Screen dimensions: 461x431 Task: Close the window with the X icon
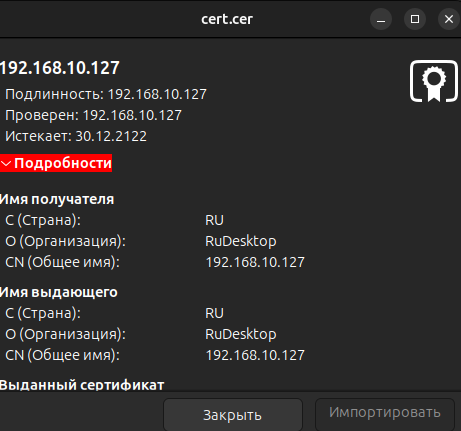click(449, 19)
